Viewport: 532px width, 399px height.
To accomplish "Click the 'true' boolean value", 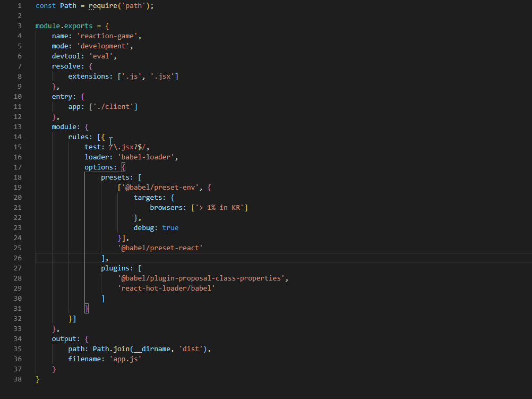I will (x=170, y=228).
